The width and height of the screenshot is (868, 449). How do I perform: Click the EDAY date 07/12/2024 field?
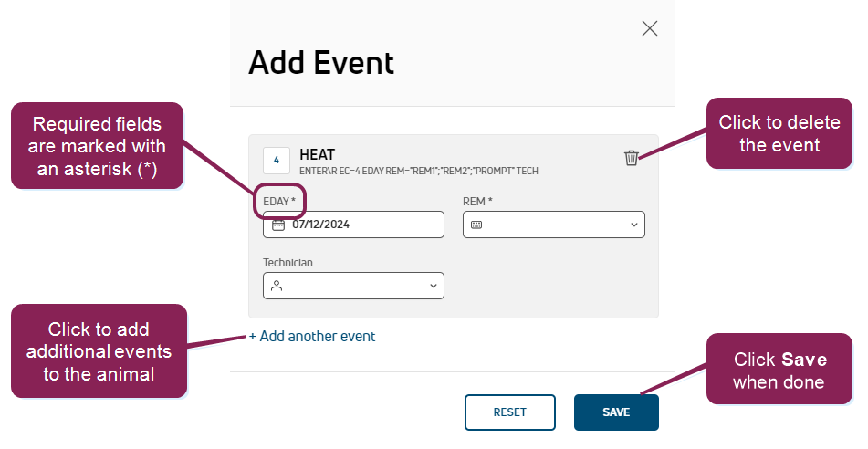[x=365, y=224]
